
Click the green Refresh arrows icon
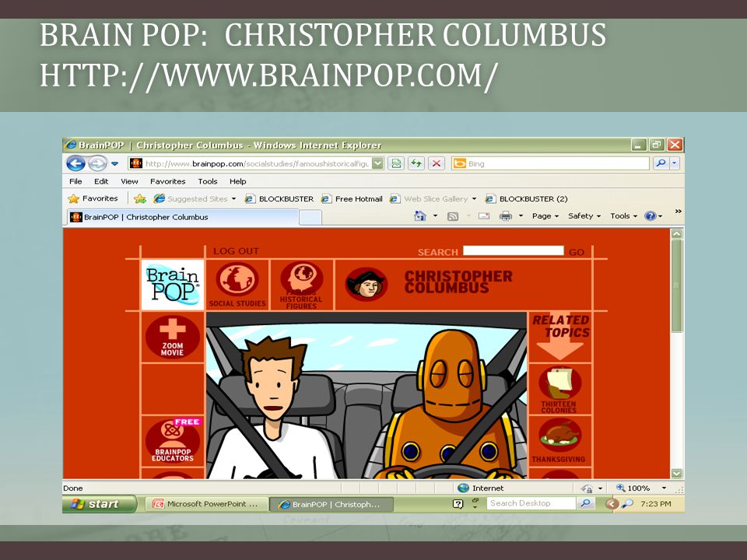click(x=416, y=163)
